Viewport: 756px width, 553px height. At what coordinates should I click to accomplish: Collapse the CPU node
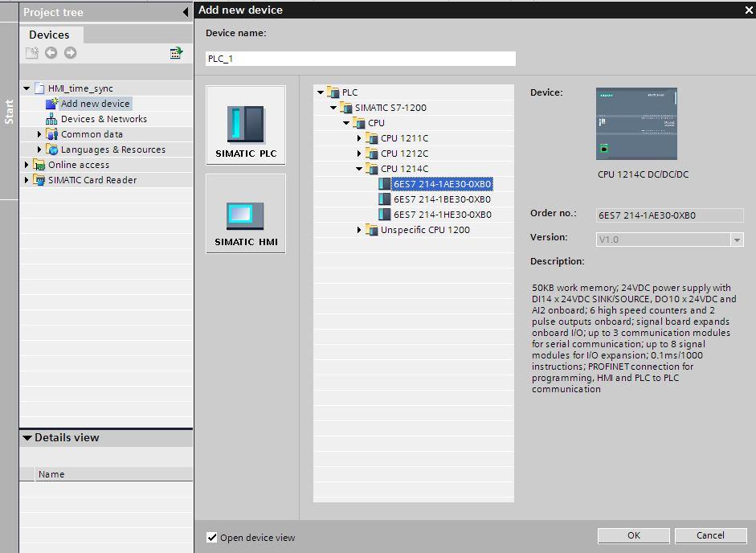pyautogui.click(x=346, y=123)
